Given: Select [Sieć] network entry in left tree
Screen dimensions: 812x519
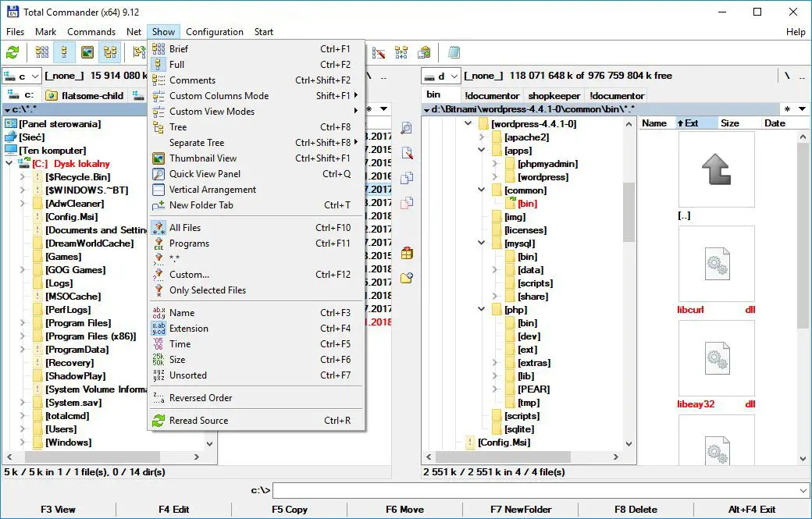Looking at the screenshot, I should point(31,137).
